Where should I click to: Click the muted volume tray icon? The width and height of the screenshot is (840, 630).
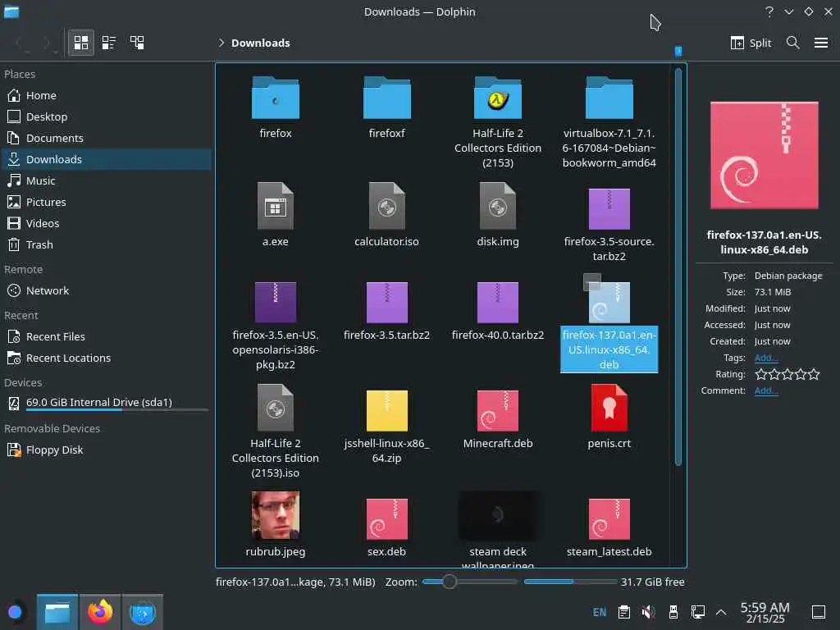[x=649, y=612]
